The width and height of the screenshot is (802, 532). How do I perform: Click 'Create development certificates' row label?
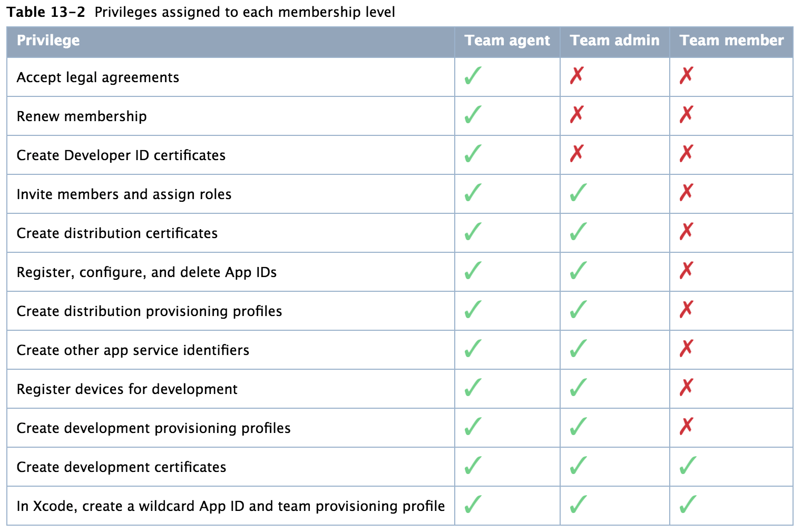[121, 467]
